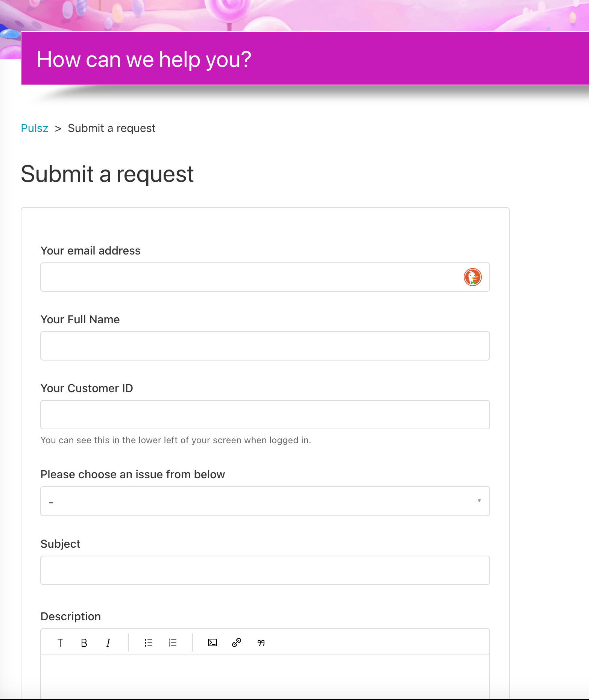Image resolution: width=589 pixels, height=700 pixels.
Task: Open the text style (T) formatting option
Action: tap(60, 643)
